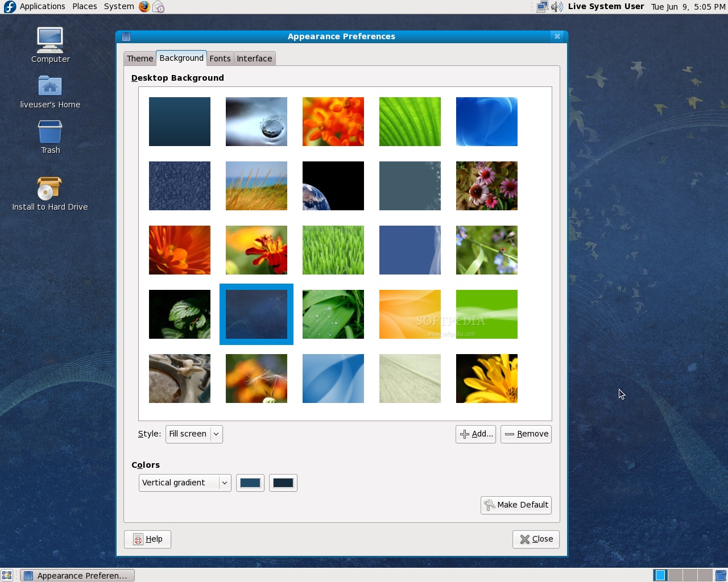Select the lime green abstract wallpaper
This screenshot has width=728, height=582.
click(487, 314)
